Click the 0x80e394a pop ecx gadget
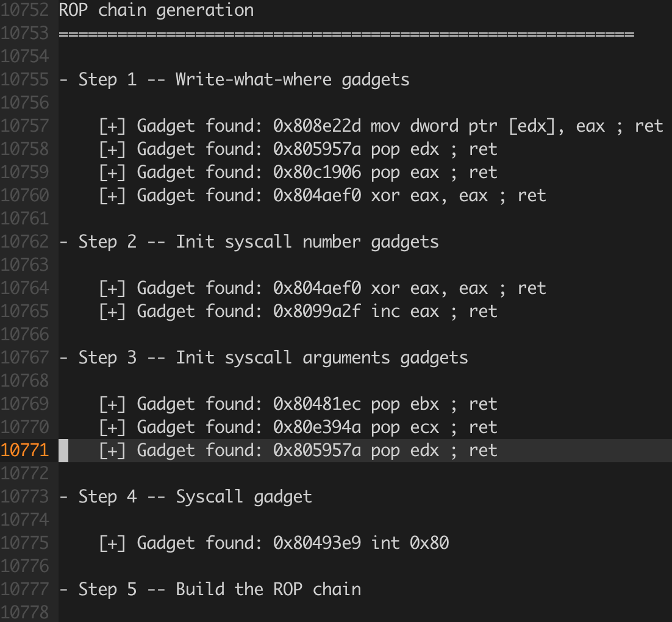The image size is (672, 622). click(298, 427)
